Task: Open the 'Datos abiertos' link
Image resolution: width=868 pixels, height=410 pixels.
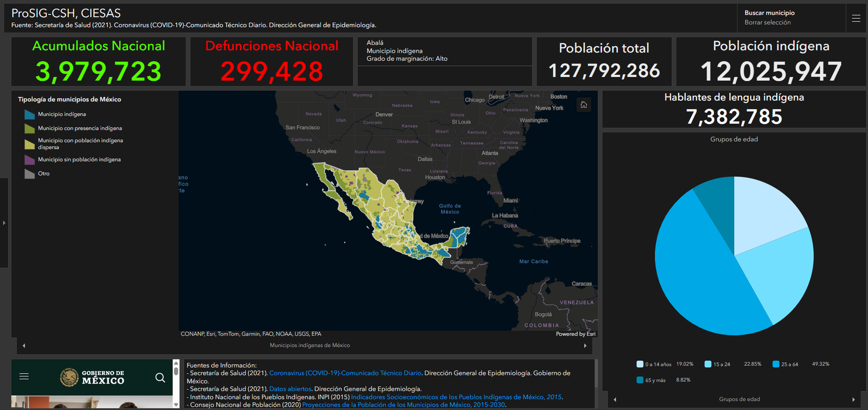Action: click(290, 389)
